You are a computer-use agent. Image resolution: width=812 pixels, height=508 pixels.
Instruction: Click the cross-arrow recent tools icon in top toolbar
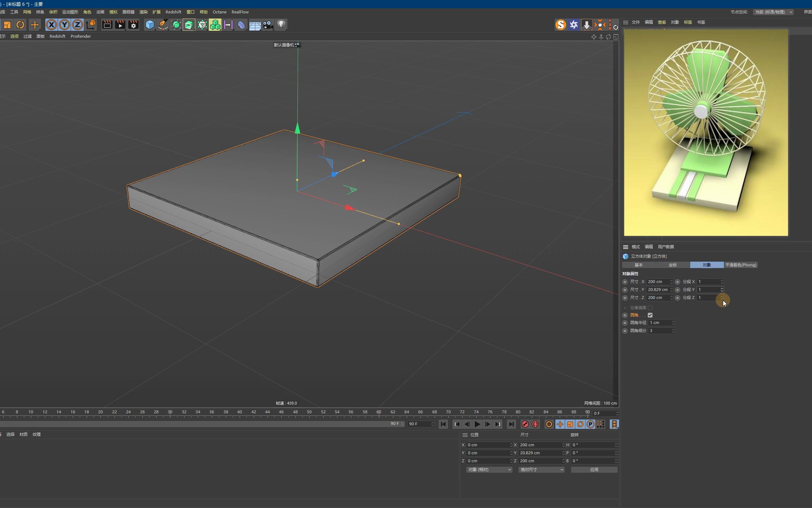(35, 25)
